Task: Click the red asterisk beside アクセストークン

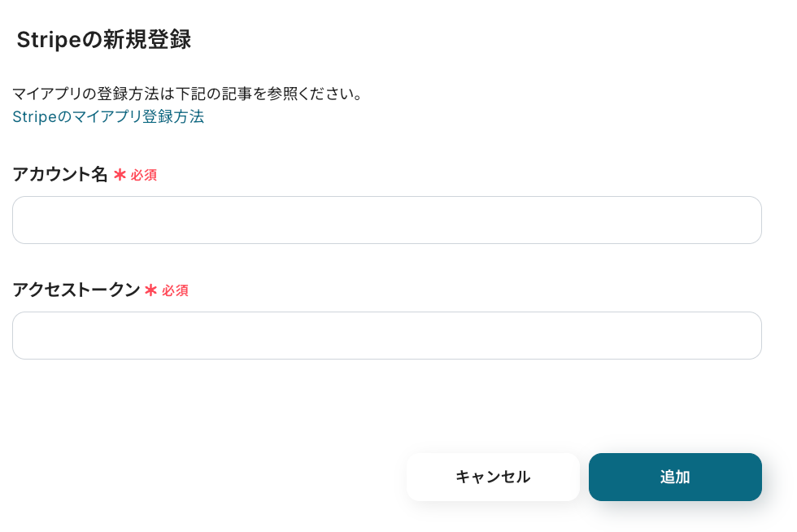Action: [x=150, y=290]
